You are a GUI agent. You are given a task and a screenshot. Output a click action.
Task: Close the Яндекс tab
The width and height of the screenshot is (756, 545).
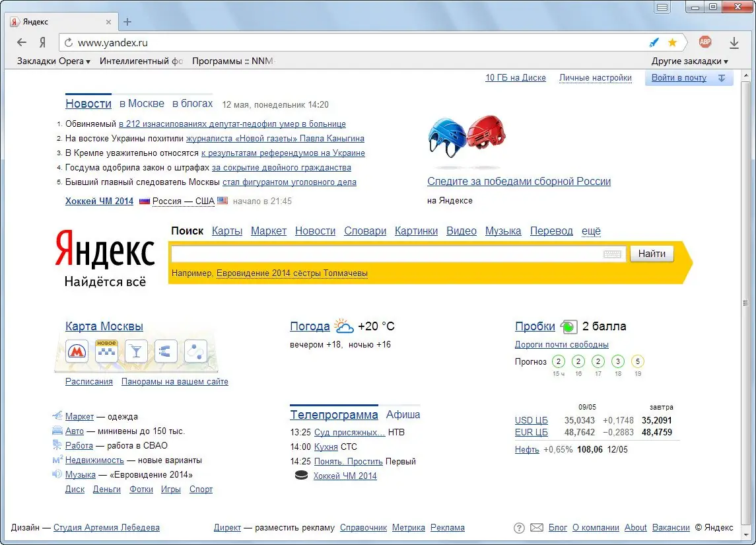(108, 22)
